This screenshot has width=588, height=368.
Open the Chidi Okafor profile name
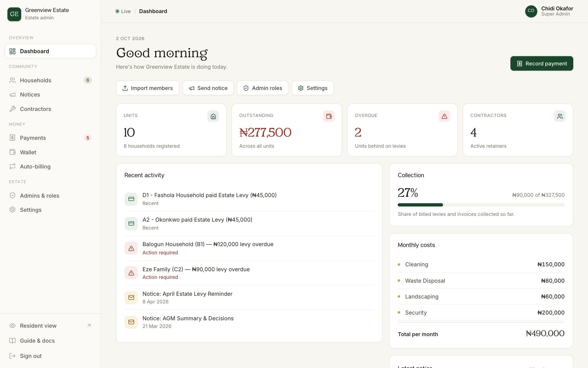pos(557,8)
